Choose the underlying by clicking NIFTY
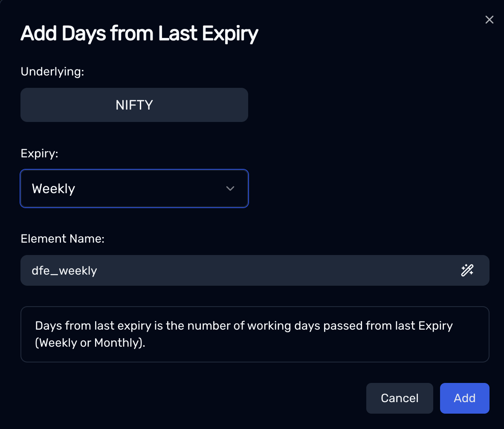The height and width of the screenshot is (429, 504). pyautogui.click(x=134, y=105)
